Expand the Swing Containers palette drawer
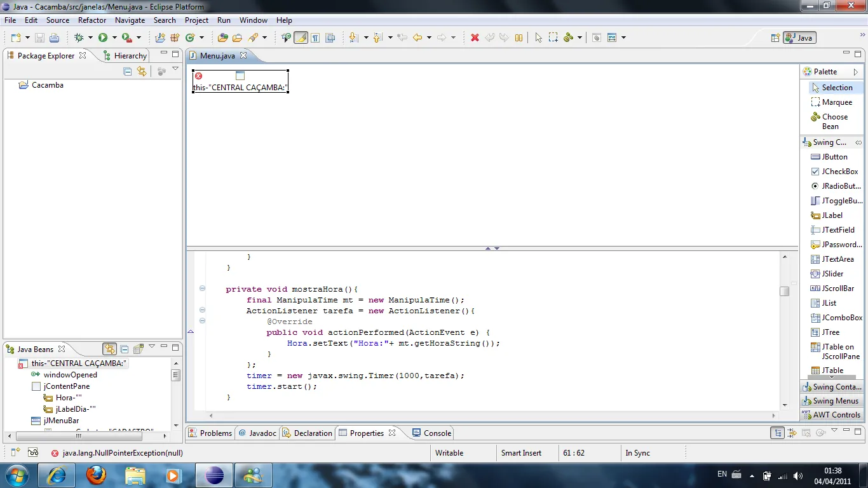This screenshot has height=488, width=868. 831,387
